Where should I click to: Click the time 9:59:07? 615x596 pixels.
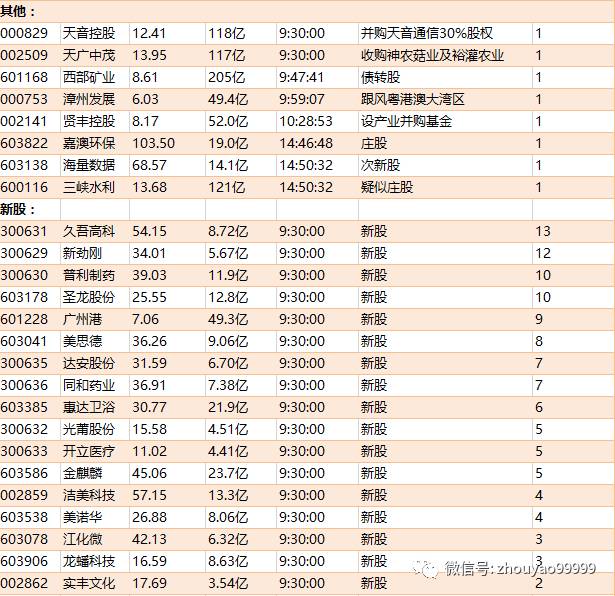(302, 99)
